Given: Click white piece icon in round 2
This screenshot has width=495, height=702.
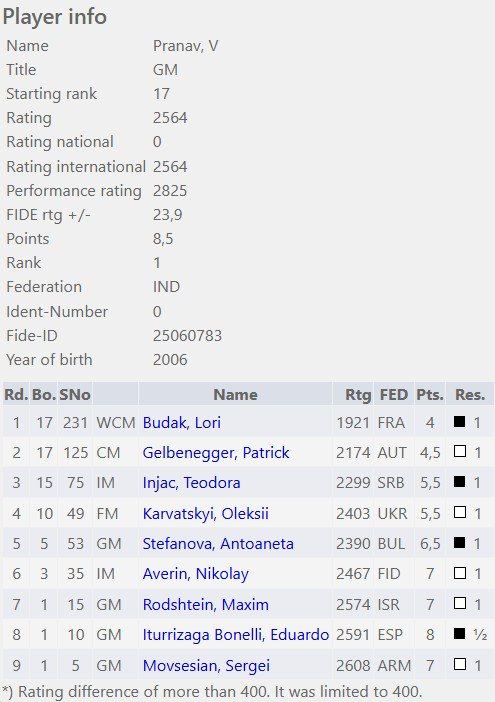Looking at the screenshot, I should (x=460, y=451).
